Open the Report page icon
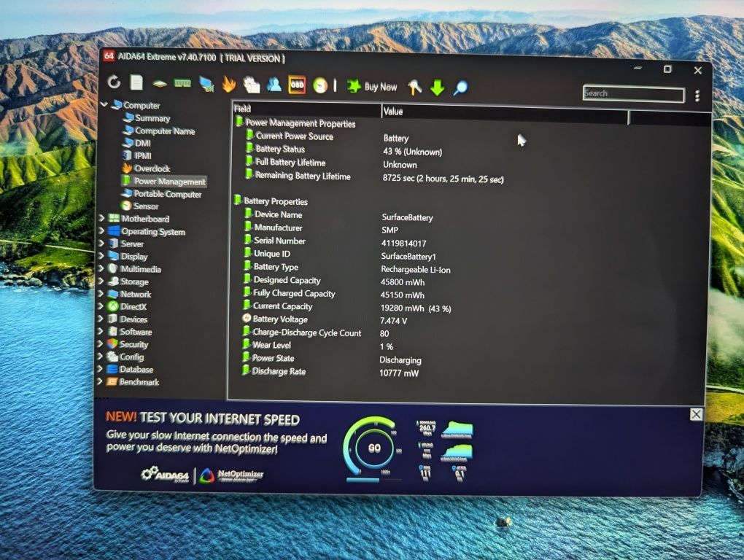744x560 pixels. click(x=136, y=82)
